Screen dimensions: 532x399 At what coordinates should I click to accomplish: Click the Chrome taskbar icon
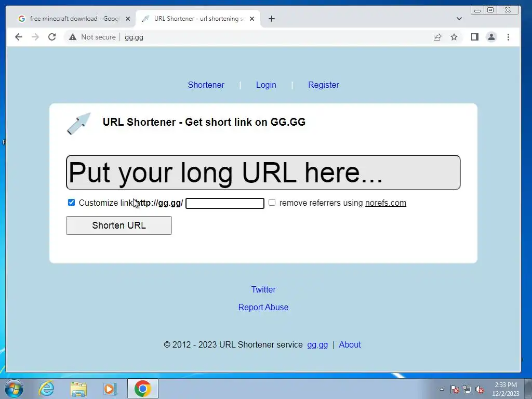(142, 389)
